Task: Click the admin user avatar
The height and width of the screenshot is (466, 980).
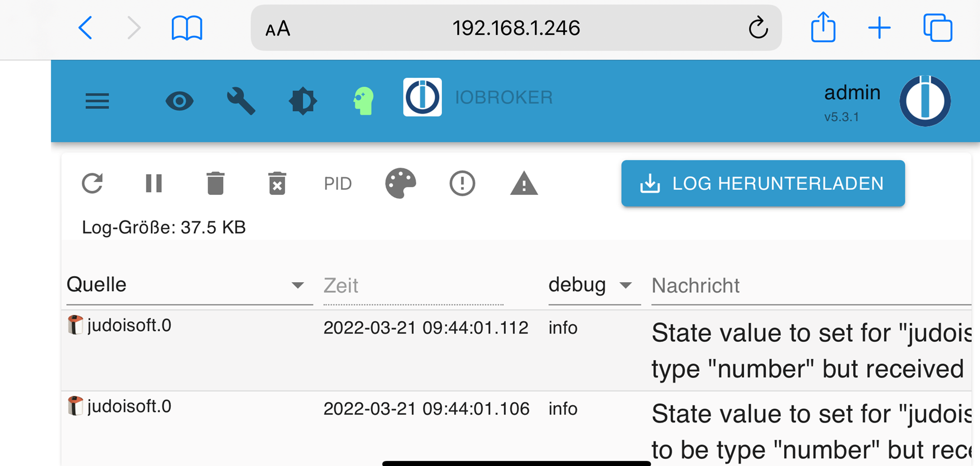Action: tap(925, 101)
